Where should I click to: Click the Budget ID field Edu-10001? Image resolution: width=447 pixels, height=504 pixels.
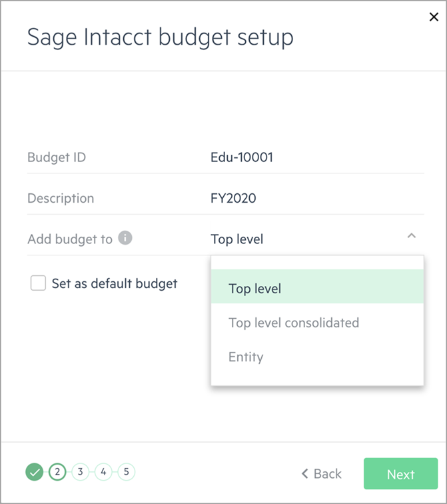point(317,157)
